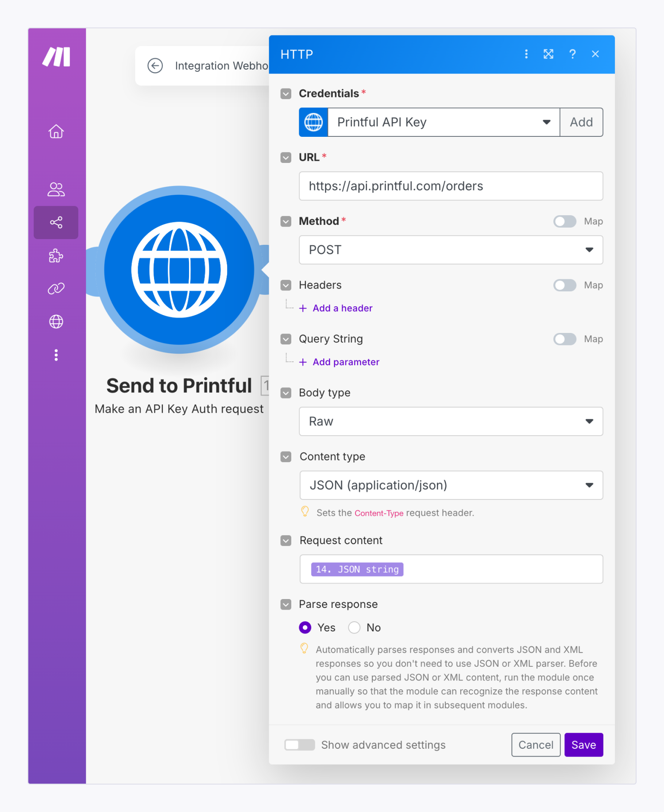Viewport: 664px width, 812px height.
Task: Collapse the Headers field section
Action: [286, 285]
